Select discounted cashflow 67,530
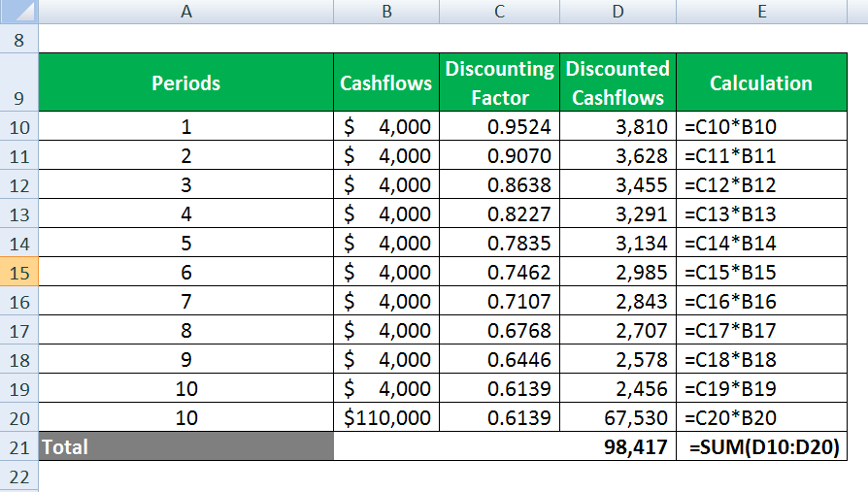The height and width of the screenshot is (492, 868). tap(618, 417)
